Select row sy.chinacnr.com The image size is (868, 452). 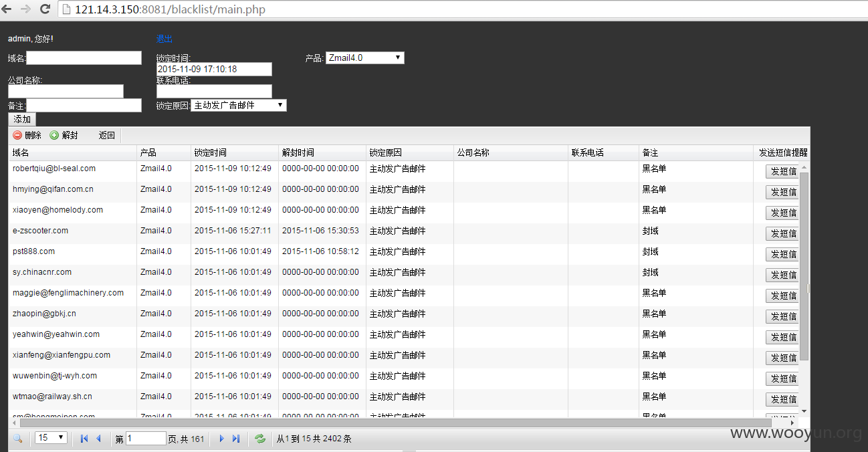point(403,275)
